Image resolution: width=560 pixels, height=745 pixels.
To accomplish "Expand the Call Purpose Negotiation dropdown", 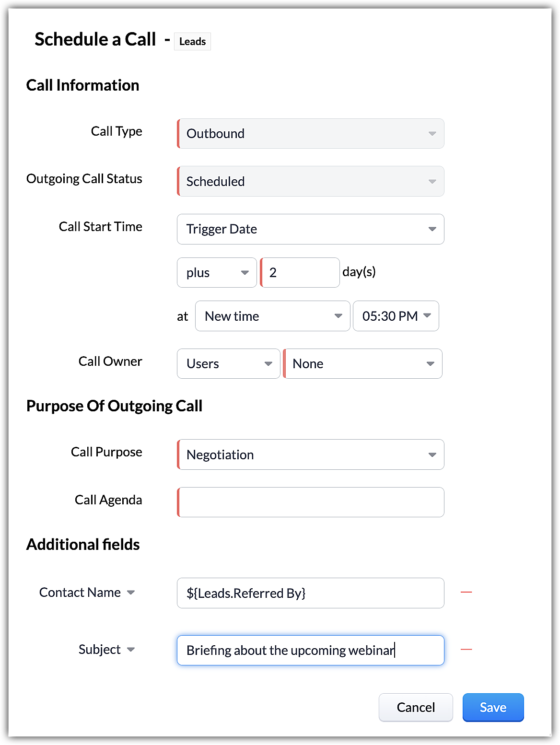I will pos(310,454).
